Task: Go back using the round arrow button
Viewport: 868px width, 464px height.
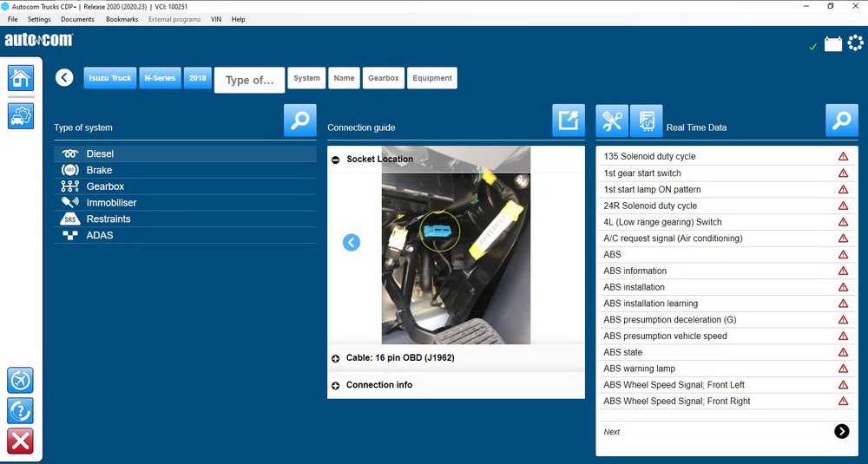Action: tap(64, 78)
